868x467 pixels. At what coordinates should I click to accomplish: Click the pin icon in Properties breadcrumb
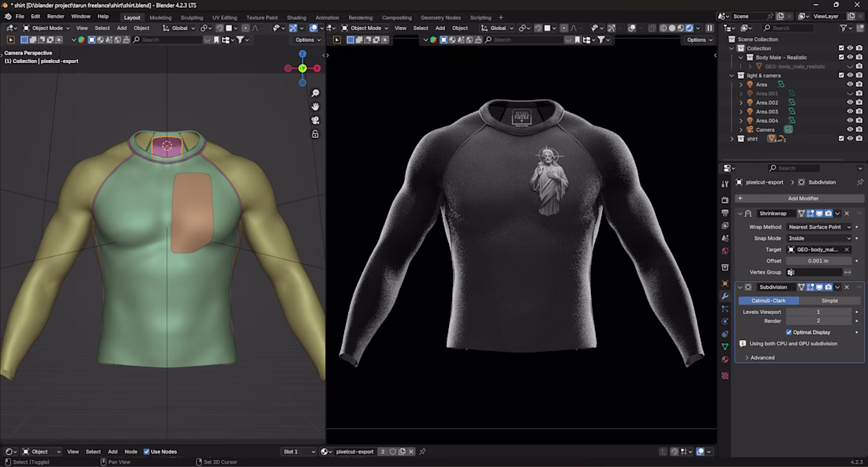[x=859, y=182]
